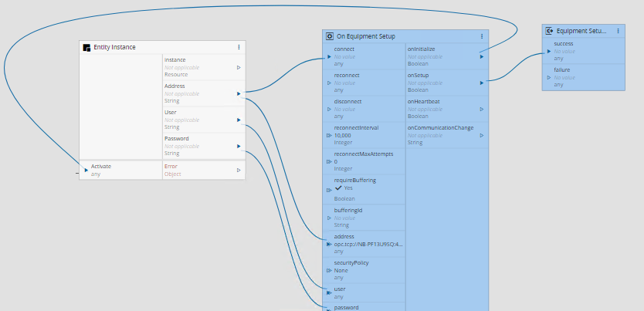This screenshot has width=644, height=311.
Task: Open the Entity Instance node options menu
Action: (x=239, y=47)
